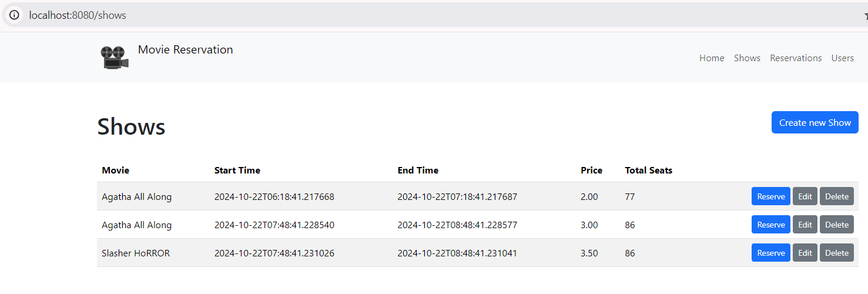Image resolution: width=868 pixels, height=294 pixels.
Task: Click the Create new Show button
Action: [815, 123]
